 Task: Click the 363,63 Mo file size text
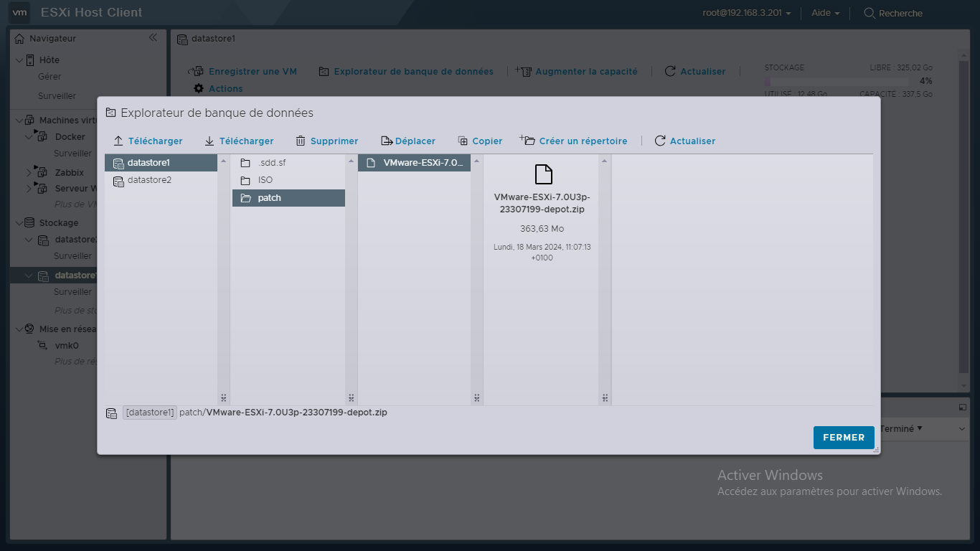[542, 229]
